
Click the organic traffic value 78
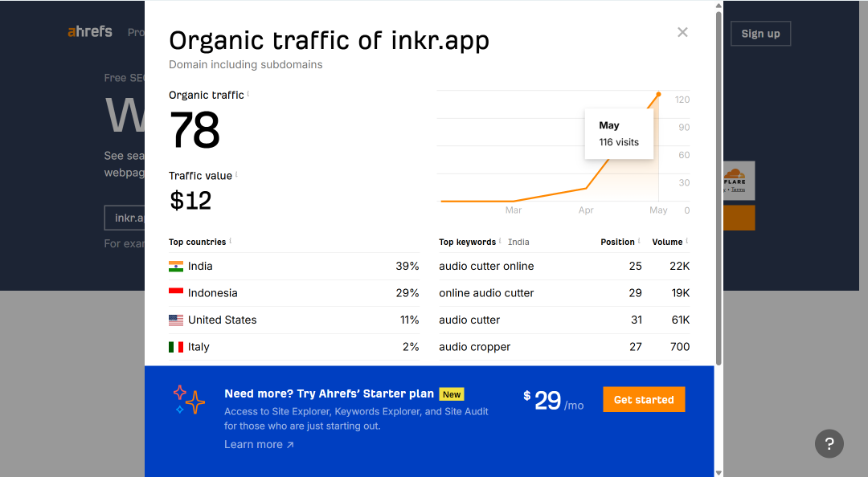[194, 130]
